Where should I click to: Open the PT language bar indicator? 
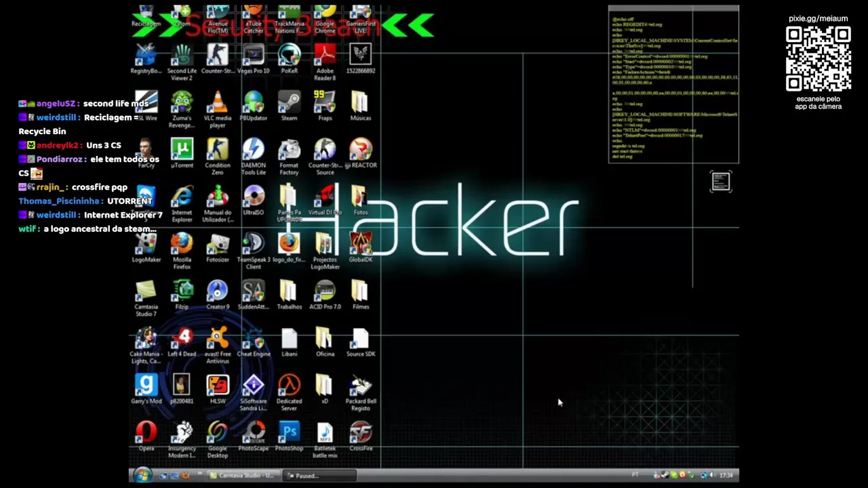click(x=635, y=474)
